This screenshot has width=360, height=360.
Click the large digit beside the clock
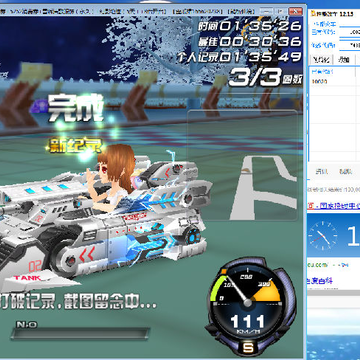click(x=353, y=236)
